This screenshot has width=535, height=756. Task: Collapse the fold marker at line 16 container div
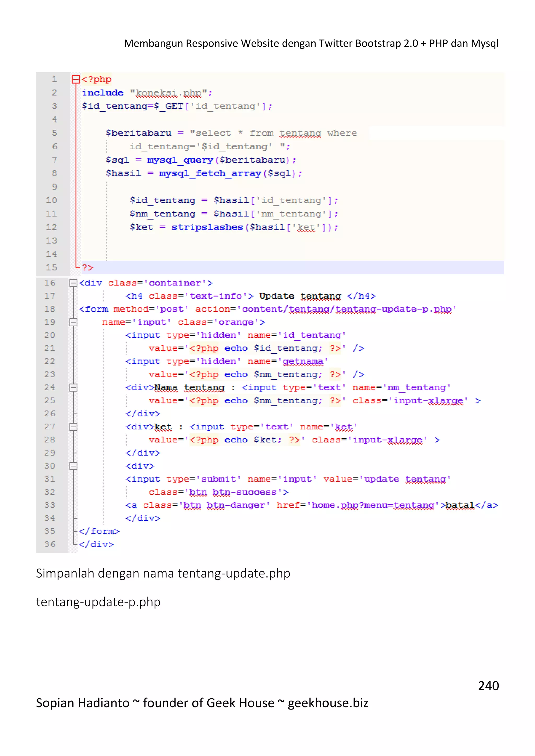[73, 283]
